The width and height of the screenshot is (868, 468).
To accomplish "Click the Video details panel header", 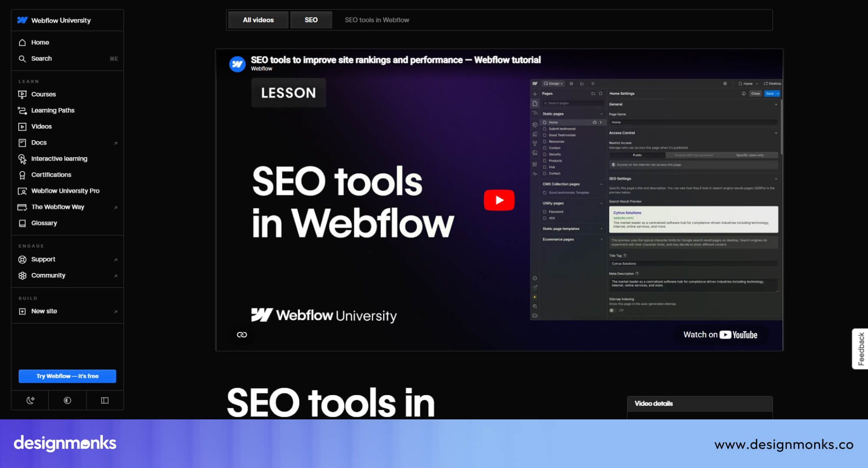I will pos(700,403).
